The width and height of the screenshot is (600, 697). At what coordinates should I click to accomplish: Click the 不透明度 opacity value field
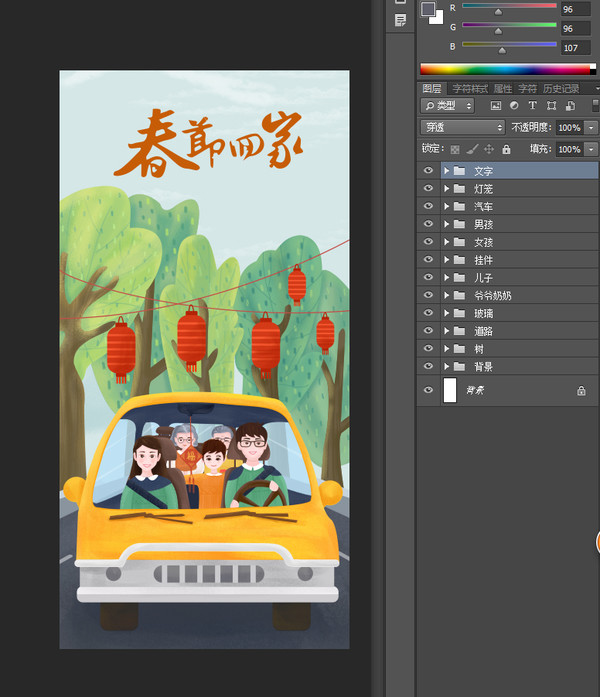[x=569, y=128]
